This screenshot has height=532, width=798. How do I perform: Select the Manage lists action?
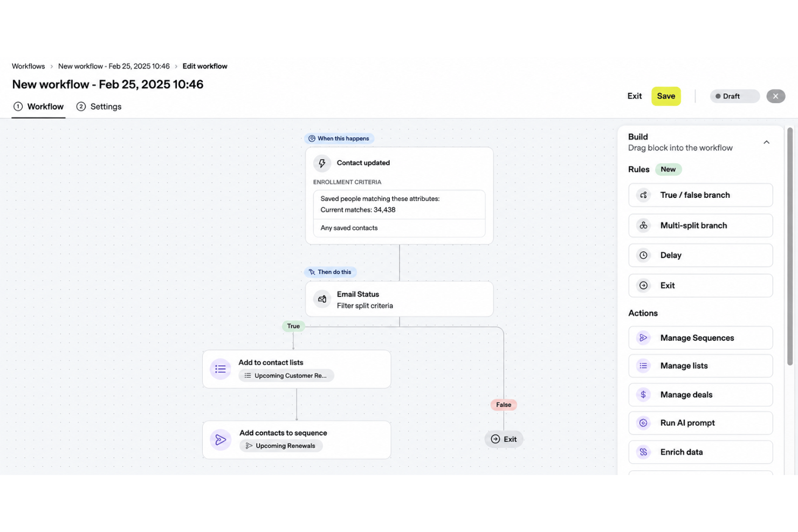point(700,366)
